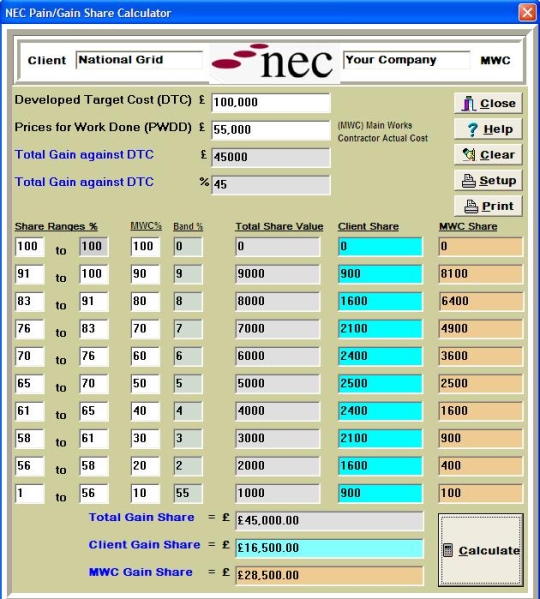Screen dimensions: 540x599
Task: Click the Prices for Work Done field 55,000
Action: pos(271,130)
